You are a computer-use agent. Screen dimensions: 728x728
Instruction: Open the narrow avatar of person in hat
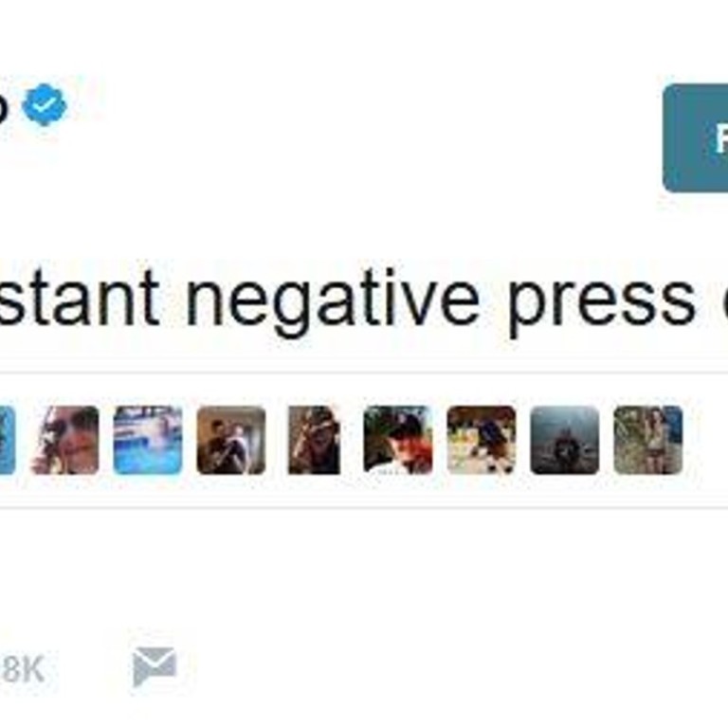pyautogui.click(x=315, y=440)
